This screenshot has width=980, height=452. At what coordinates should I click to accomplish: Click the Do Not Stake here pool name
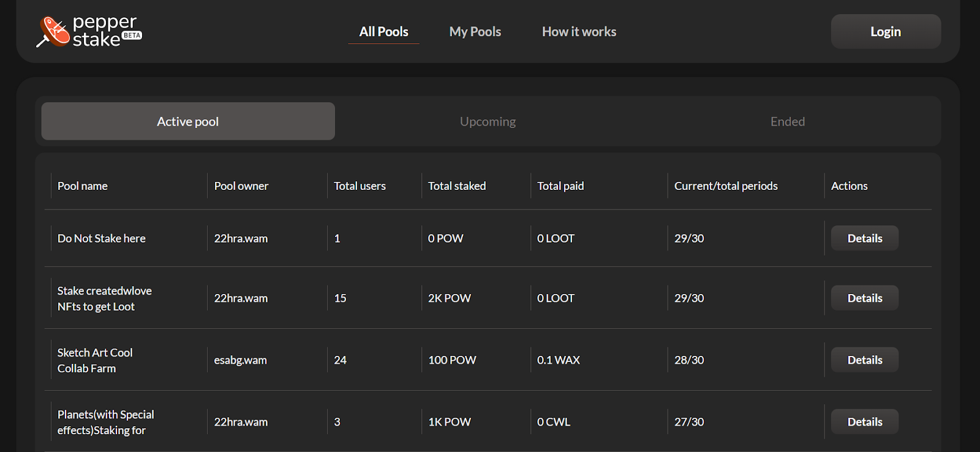click(102, 238)
